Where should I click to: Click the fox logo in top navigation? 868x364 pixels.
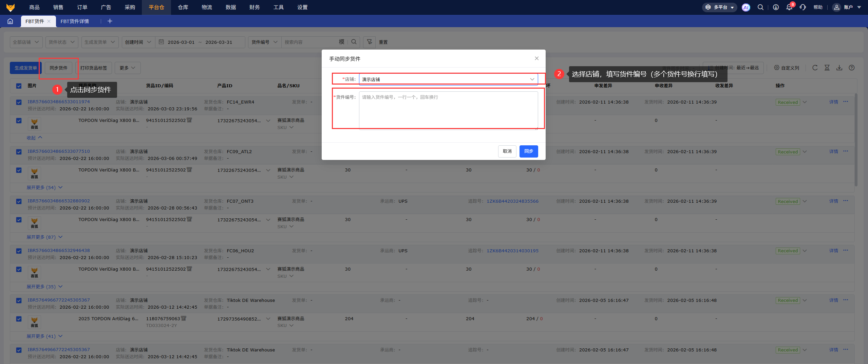pyautogui.click(x=11, y=7)
